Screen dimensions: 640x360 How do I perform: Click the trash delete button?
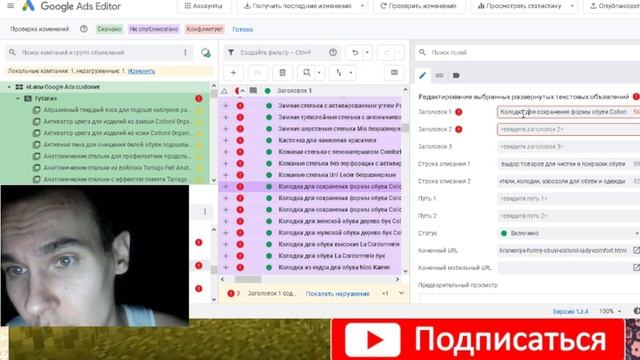(282, 73)
